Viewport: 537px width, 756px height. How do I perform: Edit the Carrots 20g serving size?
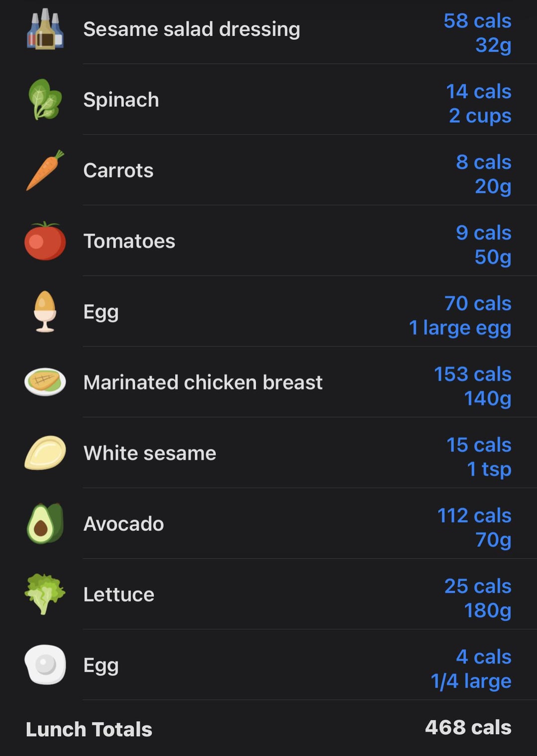point(493,187)
